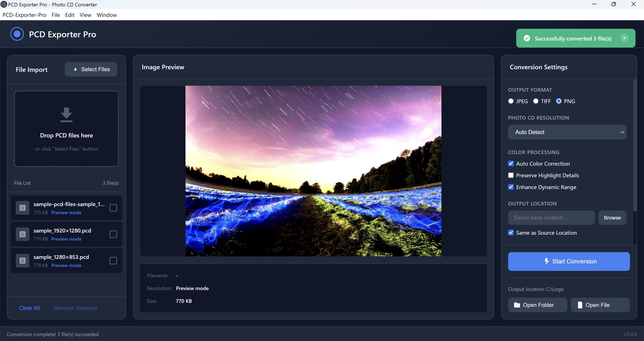
Task: Open the Window menu
Action: click(x=107, y=15)
